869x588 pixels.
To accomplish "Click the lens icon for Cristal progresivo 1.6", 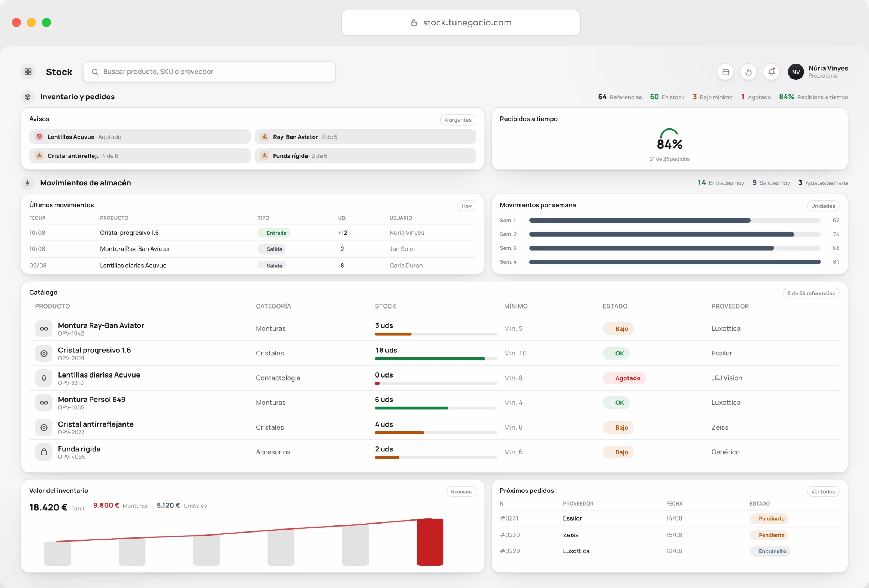I will coord(44,354).
